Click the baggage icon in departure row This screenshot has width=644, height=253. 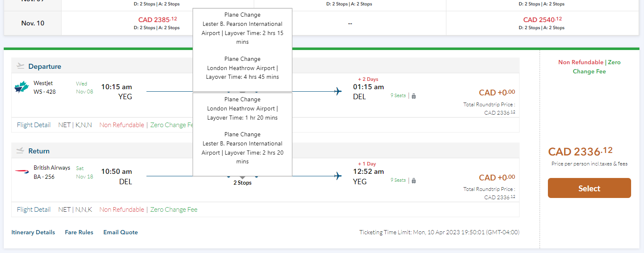[x=414, y=96]
